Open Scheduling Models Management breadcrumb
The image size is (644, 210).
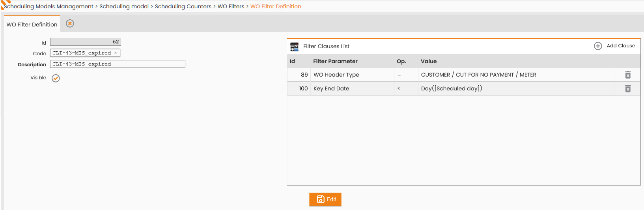[49, 6]
